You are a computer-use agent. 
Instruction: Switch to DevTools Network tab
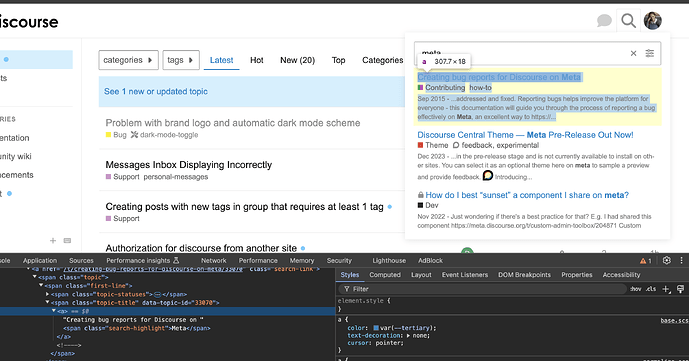(x=214, y=260)
